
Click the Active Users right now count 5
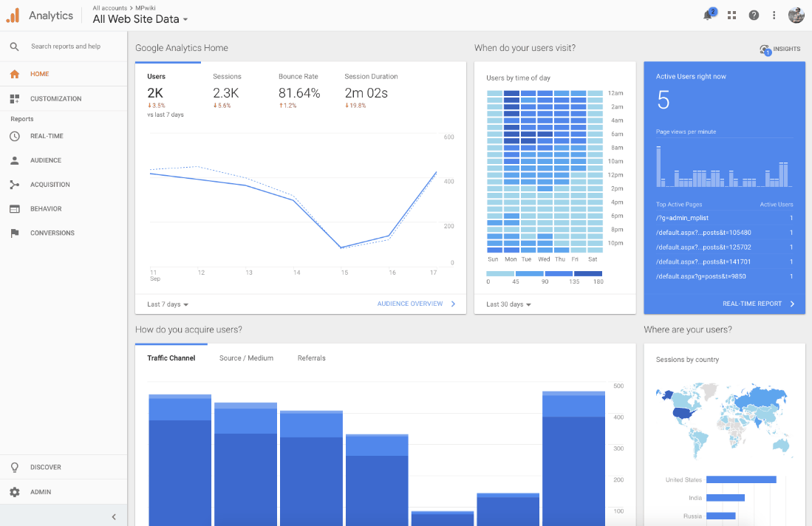663,100
